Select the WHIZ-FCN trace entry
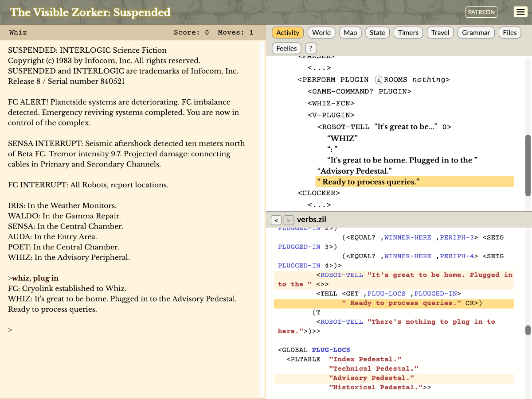 pos(331,103)
